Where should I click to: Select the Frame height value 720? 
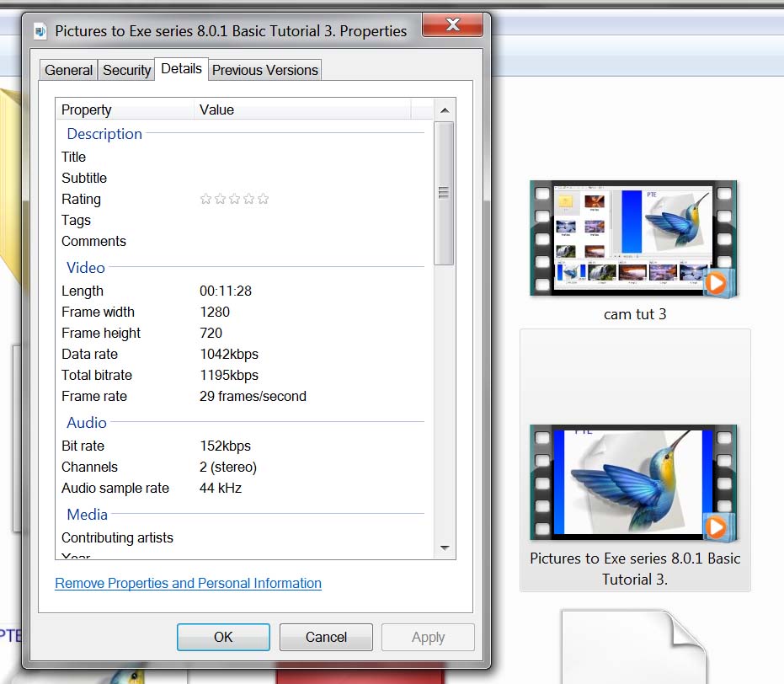click(211, 333)
